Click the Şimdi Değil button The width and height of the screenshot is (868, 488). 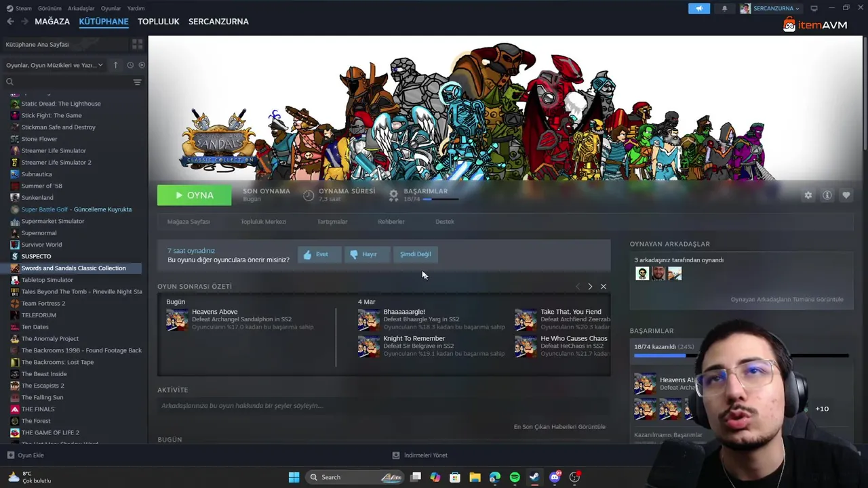(x=415, y=254)
